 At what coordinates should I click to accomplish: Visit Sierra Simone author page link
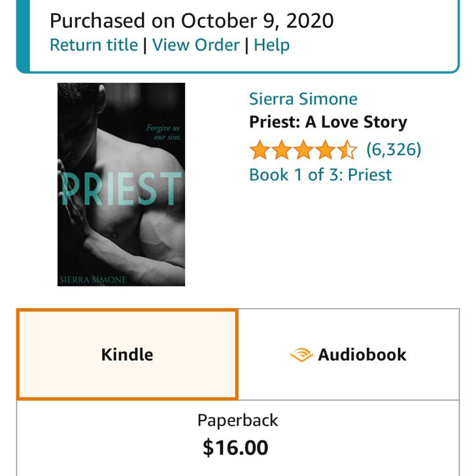pyautogui.click(x=303, y=99)
